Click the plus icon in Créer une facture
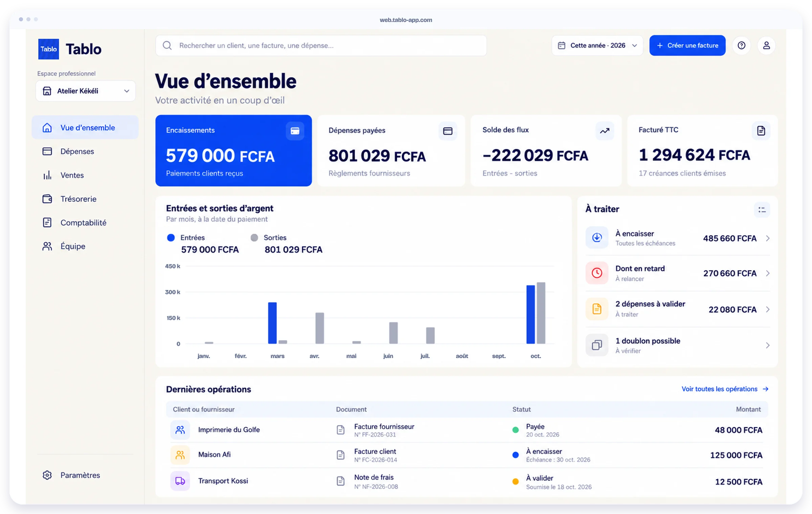This screenshot has width=812, height=514. (660, 45)
